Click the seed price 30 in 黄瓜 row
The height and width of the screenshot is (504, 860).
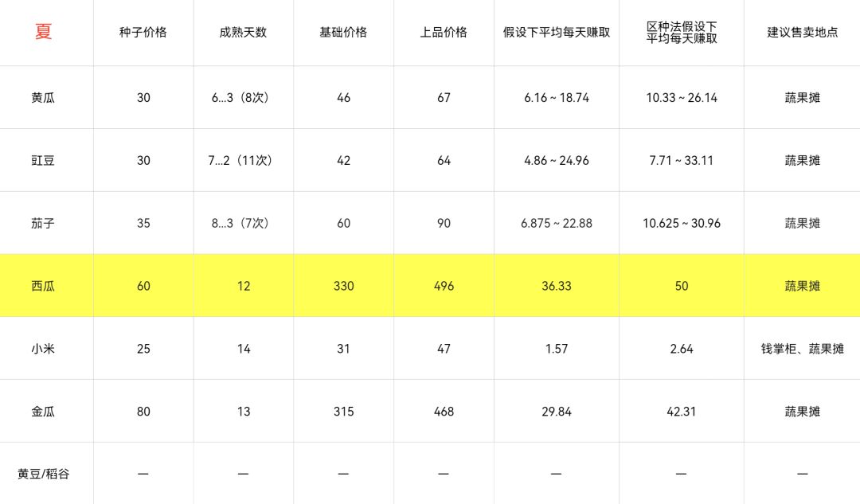pos(143,98)
